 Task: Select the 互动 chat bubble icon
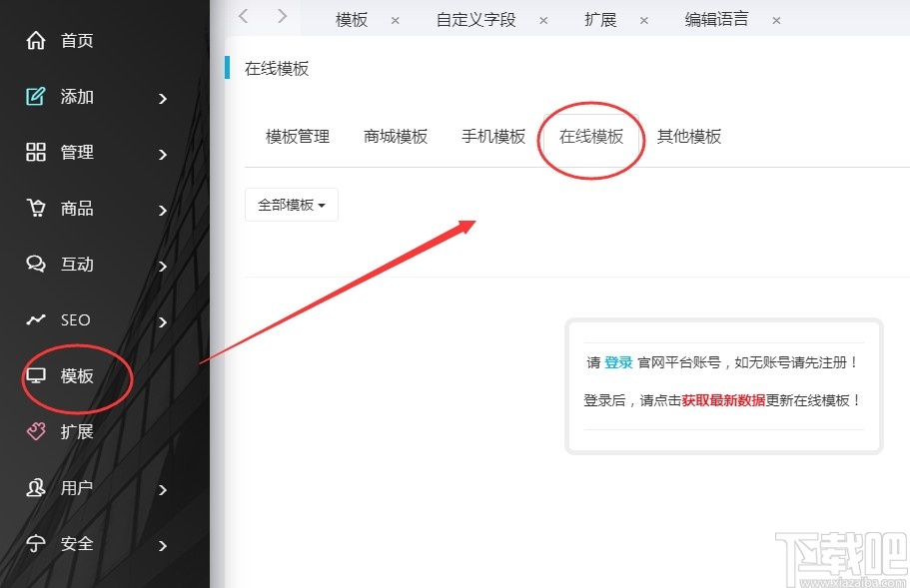click(35, 264)
